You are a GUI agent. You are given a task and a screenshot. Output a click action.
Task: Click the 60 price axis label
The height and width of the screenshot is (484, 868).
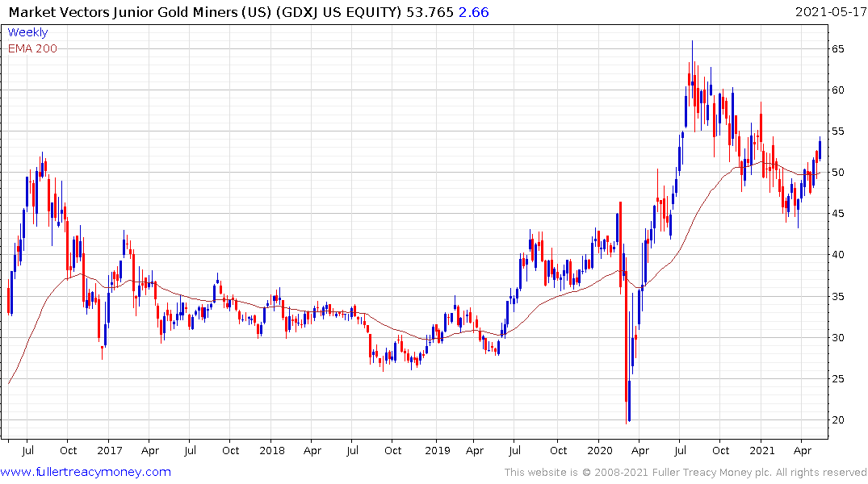click(x=837, y=90)
